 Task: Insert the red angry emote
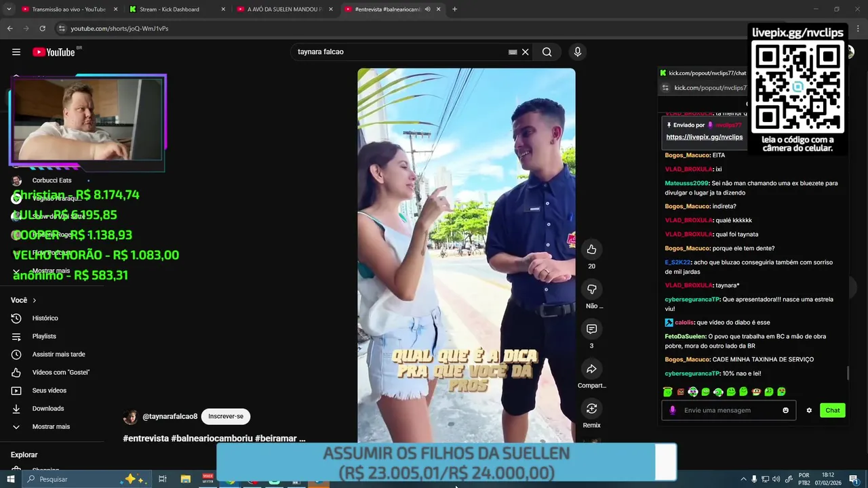pyautogui.click(x=680, y=392)
